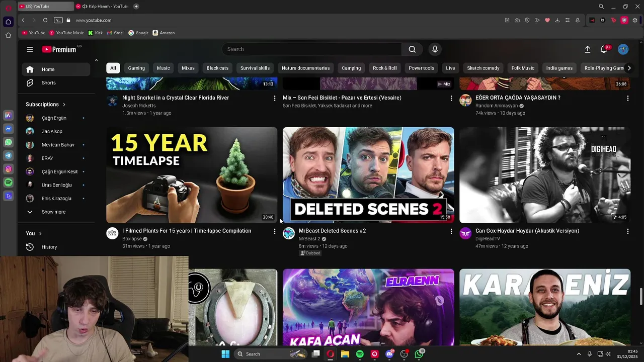
Task: Open browser downloads icon
Action: click(x=557, y=20)
